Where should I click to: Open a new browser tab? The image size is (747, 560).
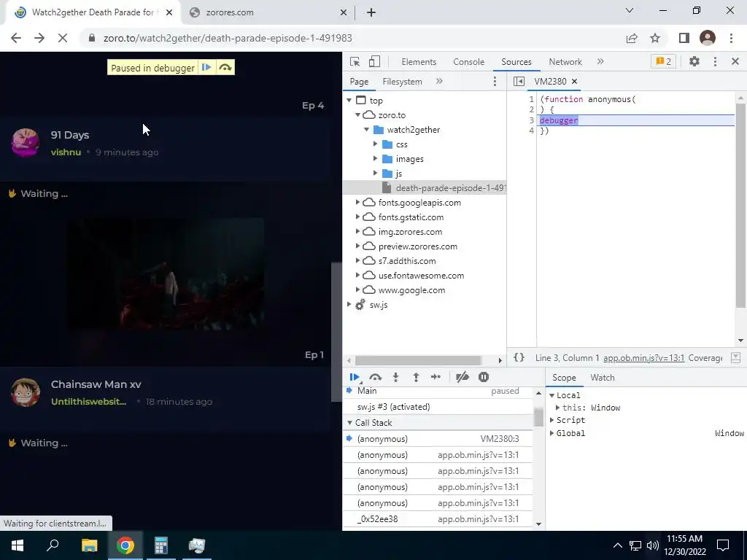pos(371,12)
